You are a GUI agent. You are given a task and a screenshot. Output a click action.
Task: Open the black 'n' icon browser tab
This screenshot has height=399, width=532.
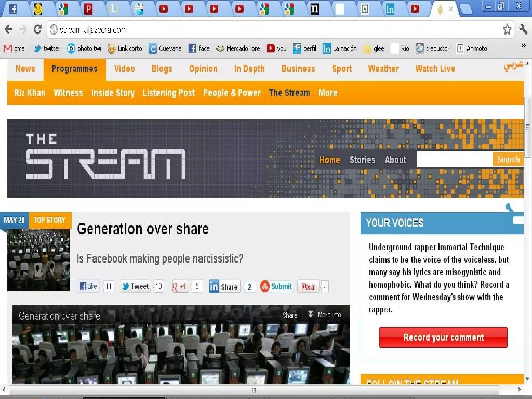click(314, 9)
